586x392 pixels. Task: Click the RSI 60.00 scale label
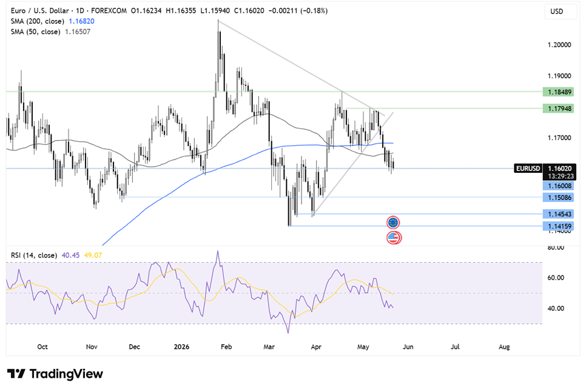click(x=556, y=278)
